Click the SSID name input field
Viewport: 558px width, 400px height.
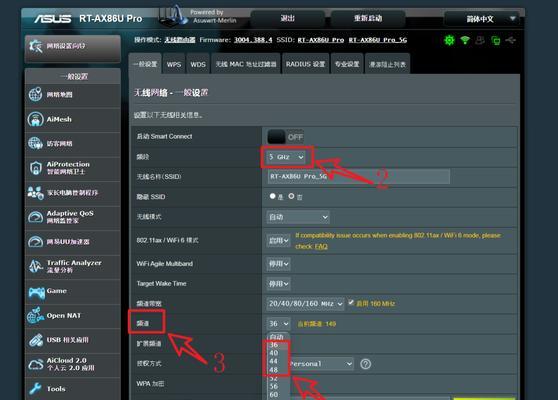click(x=358, y=177)
